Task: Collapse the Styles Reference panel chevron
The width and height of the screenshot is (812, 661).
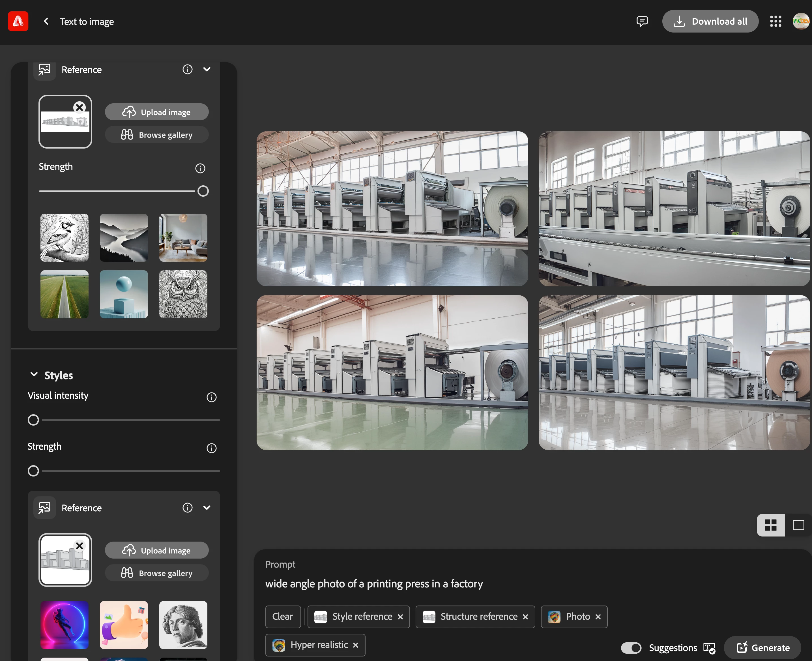Action: pos(207,508)
